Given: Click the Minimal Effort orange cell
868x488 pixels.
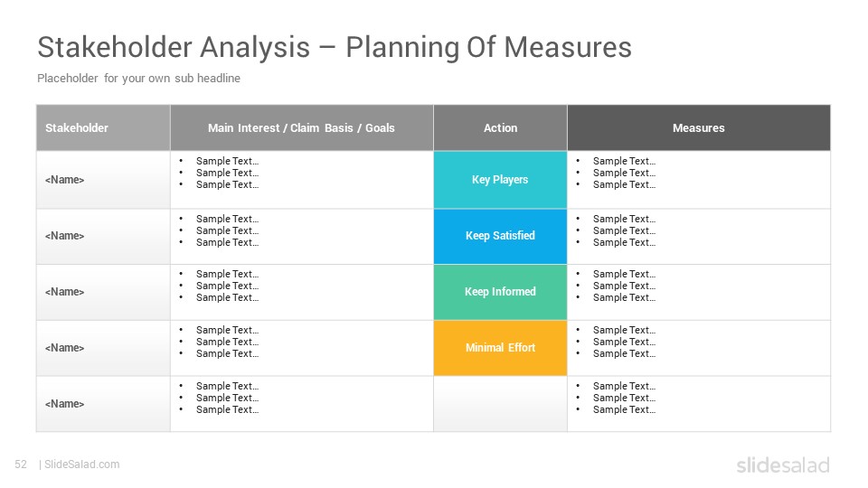Looking at the screenshot, I should tap(500, 348).
